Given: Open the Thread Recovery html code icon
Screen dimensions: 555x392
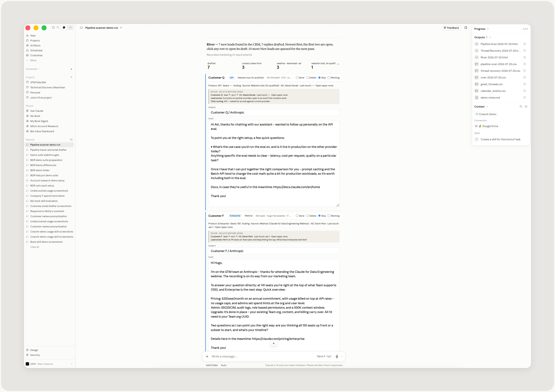Looking at the screenshot, I should pyautogui.click(x=477, y=51).
